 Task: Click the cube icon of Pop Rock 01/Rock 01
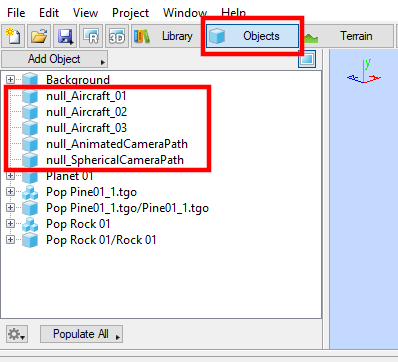coord(30,240)
